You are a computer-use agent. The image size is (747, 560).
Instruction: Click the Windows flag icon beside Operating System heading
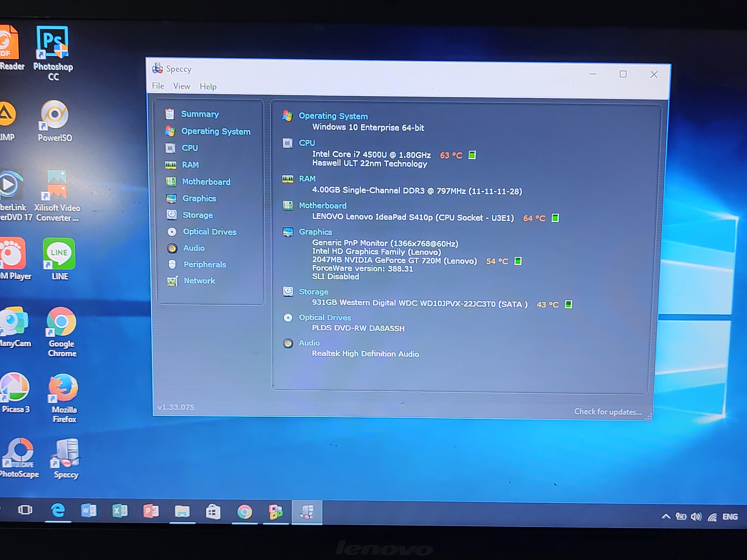click(x=287, y=116)
